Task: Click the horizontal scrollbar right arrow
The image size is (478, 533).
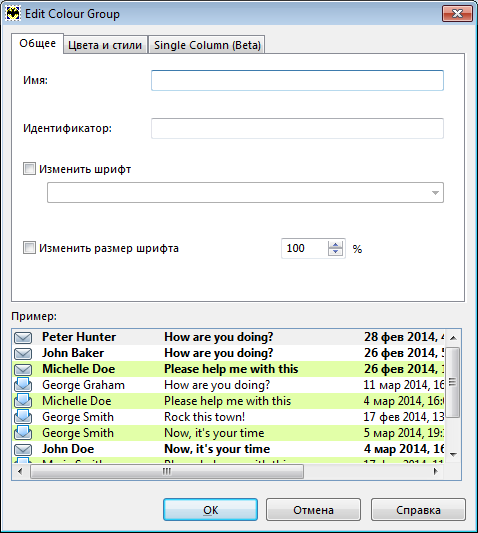Action: click(x=436, y=471)
